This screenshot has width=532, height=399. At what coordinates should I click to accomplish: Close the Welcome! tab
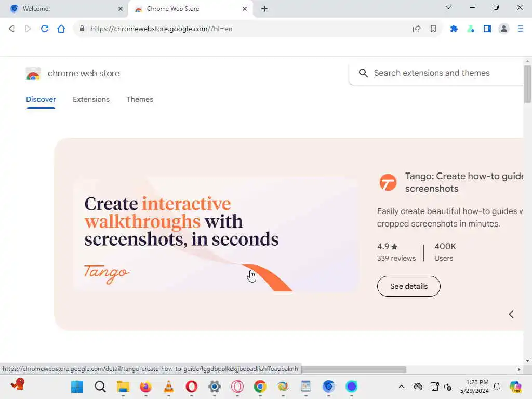(x=121, y=9)
